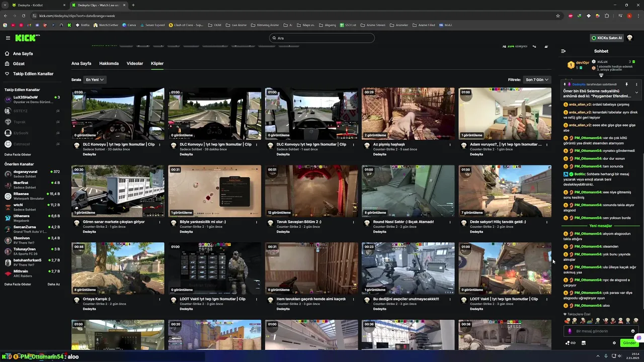
Task: Open Gözat in sidebar
Action: coord(19,64)
